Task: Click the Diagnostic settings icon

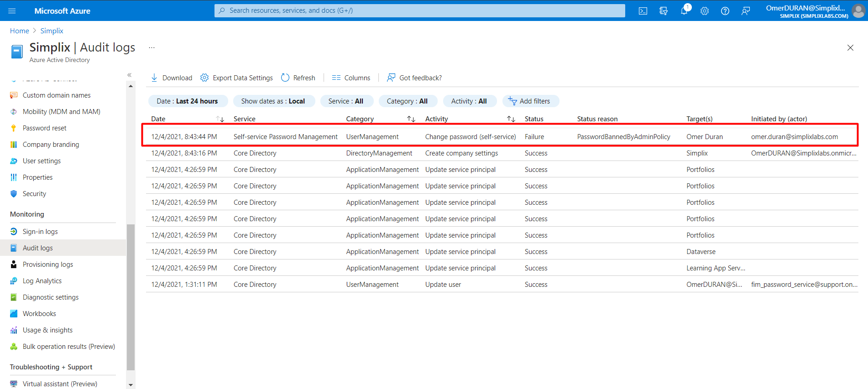Action: pos(14,297)
